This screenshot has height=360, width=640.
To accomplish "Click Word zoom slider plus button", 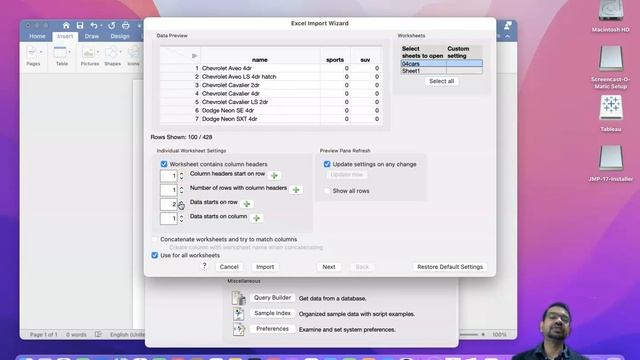I will coord(483,334).
